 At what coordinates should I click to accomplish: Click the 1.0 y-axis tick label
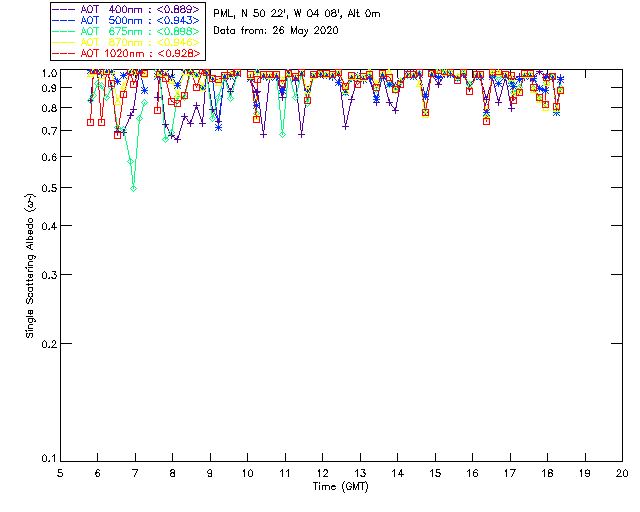coord(49,73)
